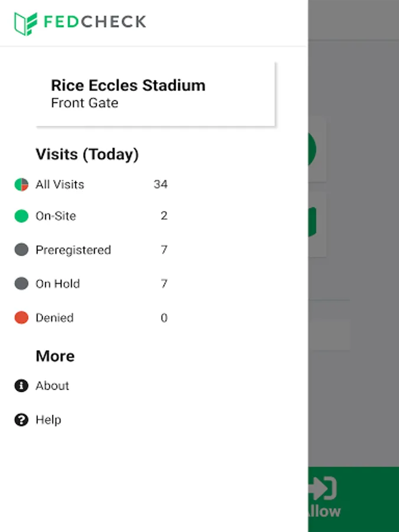
Task: Open the About page
Action: tap(53, 386)
